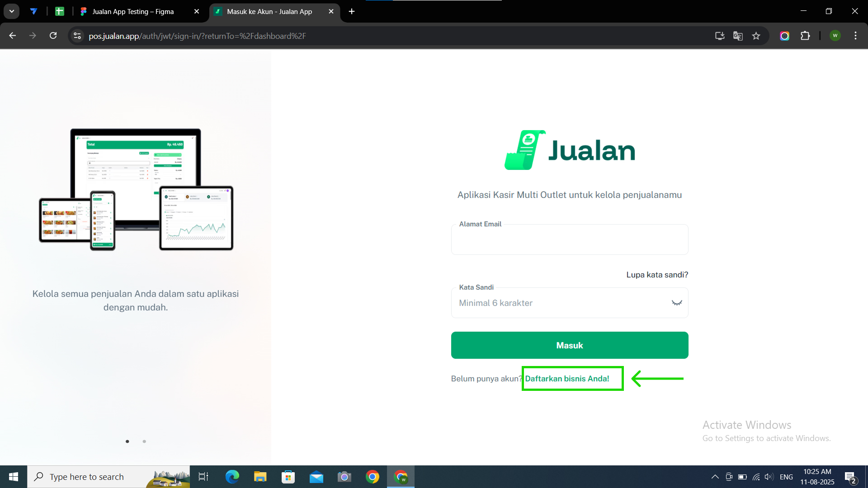868x488 pixels.
Task: Open Daftarkan bisnis Anda! registration link
Action: click(x=567, y=379)
